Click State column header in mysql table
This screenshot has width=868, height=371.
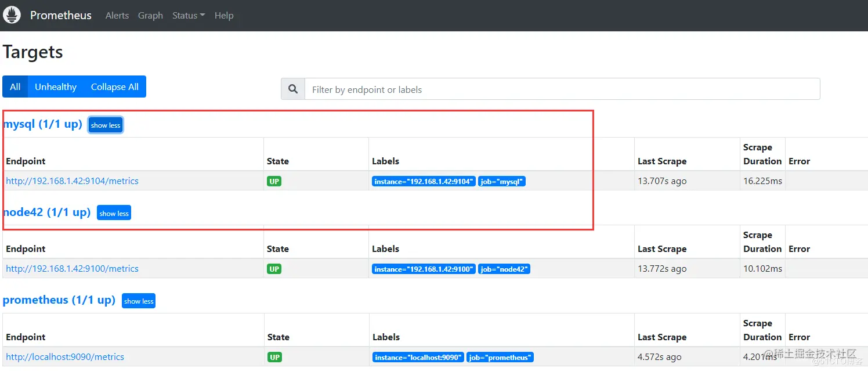(x=278, y=161)
